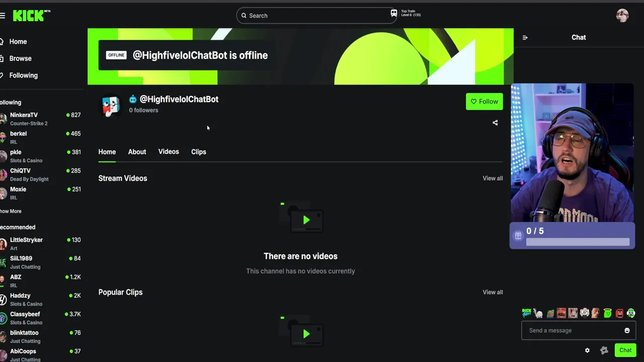The width and height of the screenshot is (644, 362).
Task: Open the hamburger menu beside the Kick logo
Action: (x=3, y=16)
